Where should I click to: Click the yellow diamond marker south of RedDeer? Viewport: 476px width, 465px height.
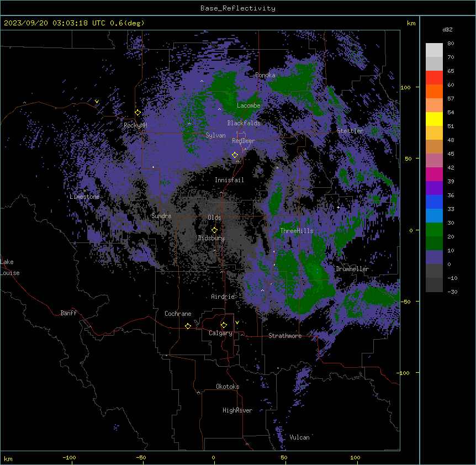[x=235, y=155]
